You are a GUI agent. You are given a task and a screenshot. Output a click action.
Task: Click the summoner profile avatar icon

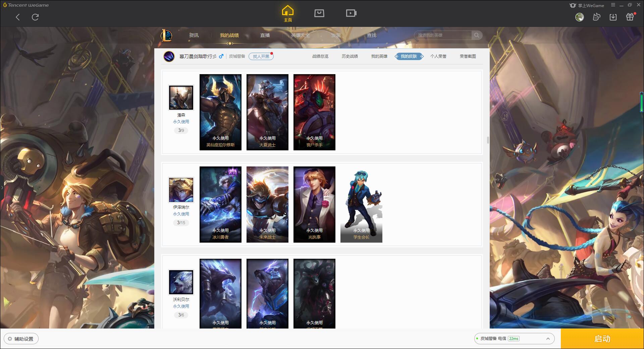(x=169, y=56)
